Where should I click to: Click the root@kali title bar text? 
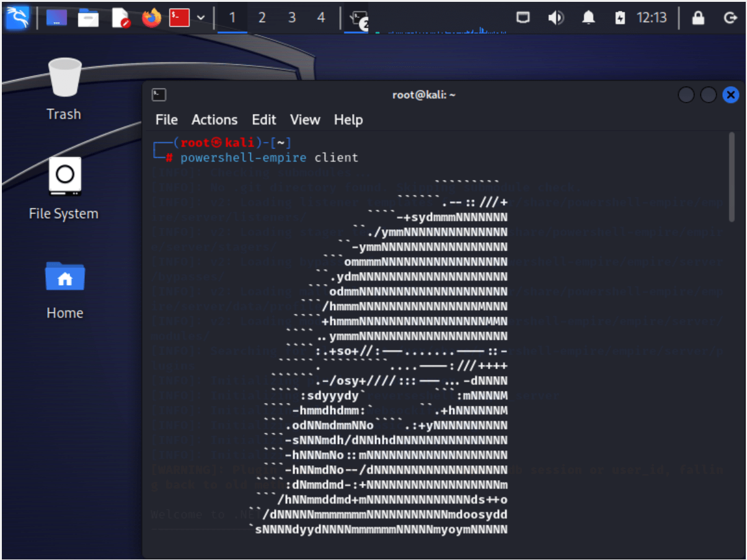pyautogui.click(x=424, y=95)
